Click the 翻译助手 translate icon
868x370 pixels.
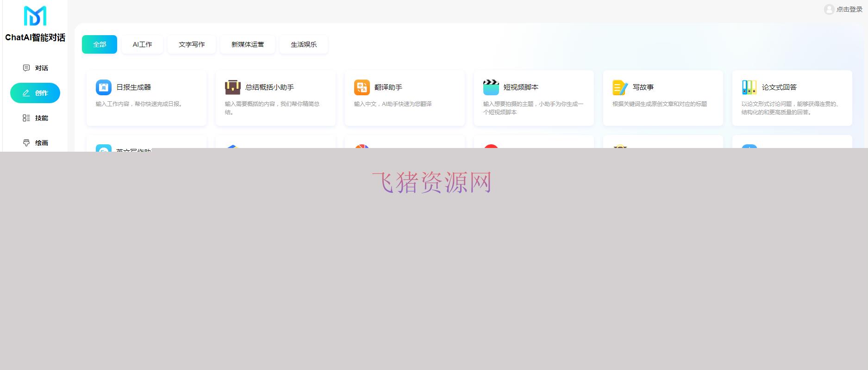click(362, 87)
